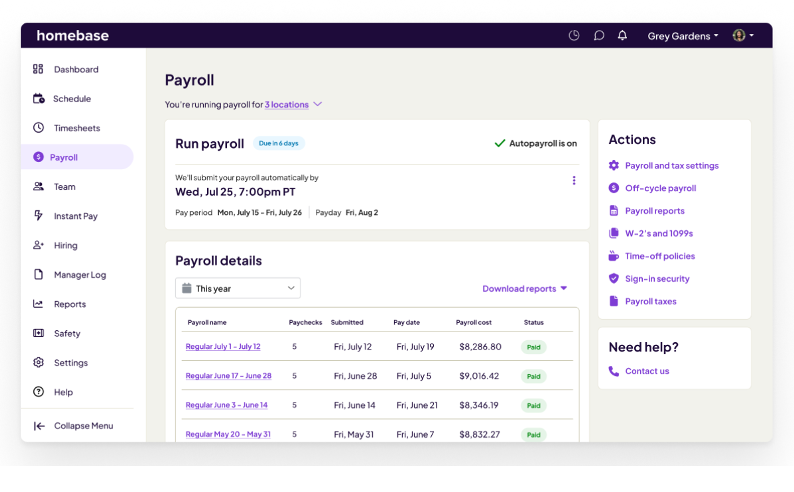
Task: Click the $8,286.80 payroll cost
Action: coord(480,347)
